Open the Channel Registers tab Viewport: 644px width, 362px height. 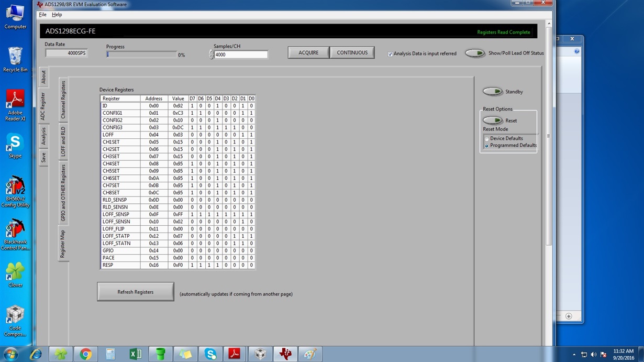pyautogui.click(x=63, y=100)
